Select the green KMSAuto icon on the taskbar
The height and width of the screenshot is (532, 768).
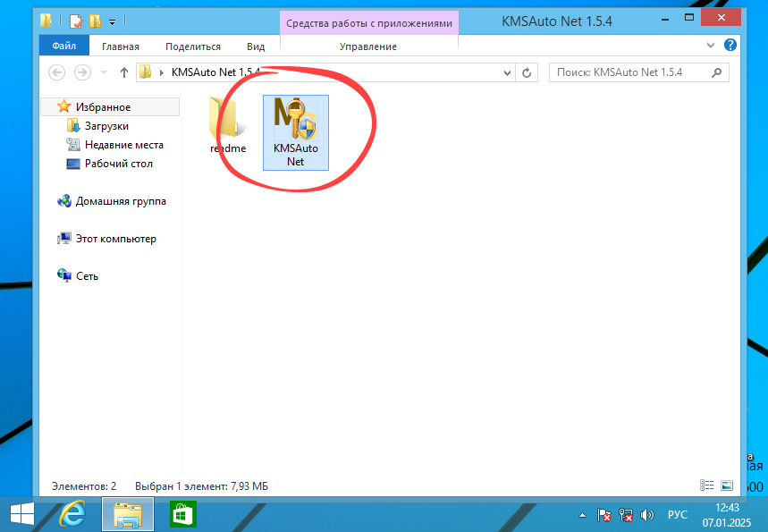point(182,515)
